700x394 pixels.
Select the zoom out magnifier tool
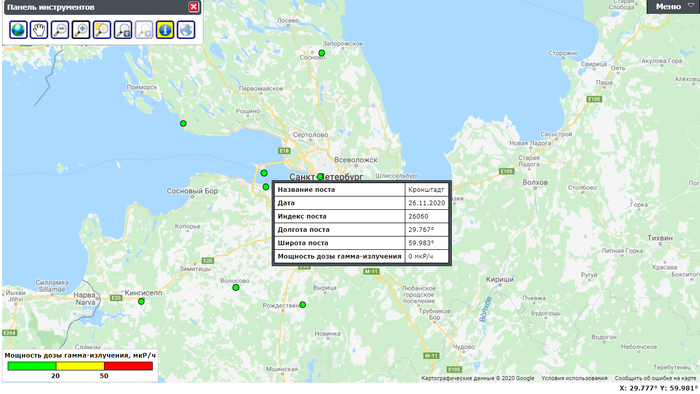[60, 30]
